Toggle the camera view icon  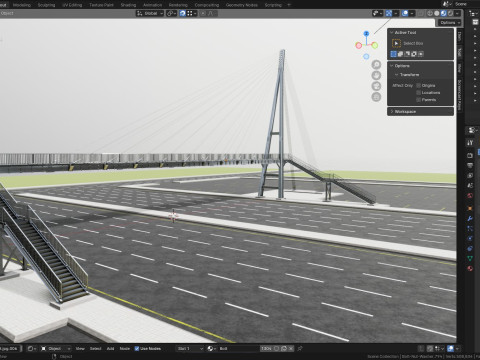point(376,86)
